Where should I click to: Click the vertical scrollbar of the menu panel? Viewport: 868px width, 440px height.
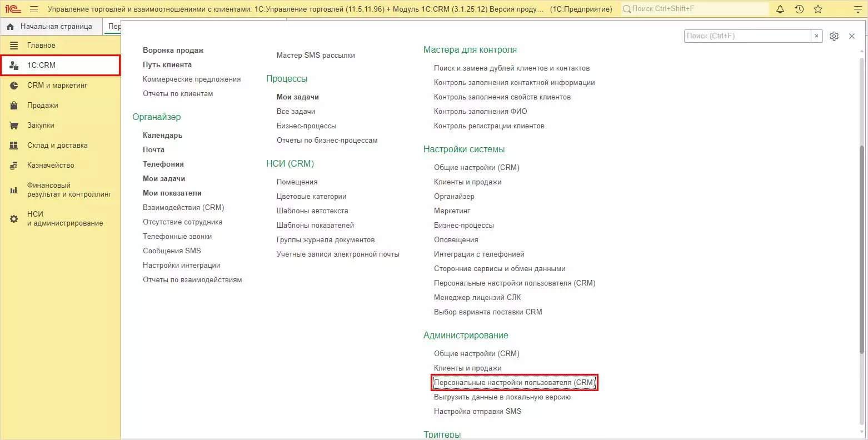click(862, 249)
